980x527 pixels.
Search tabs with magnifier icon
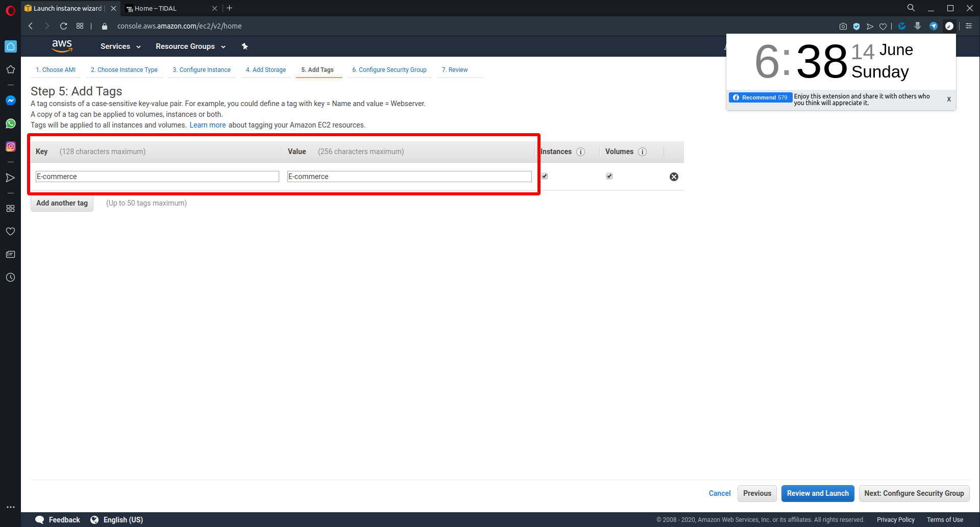click(911, 8)
